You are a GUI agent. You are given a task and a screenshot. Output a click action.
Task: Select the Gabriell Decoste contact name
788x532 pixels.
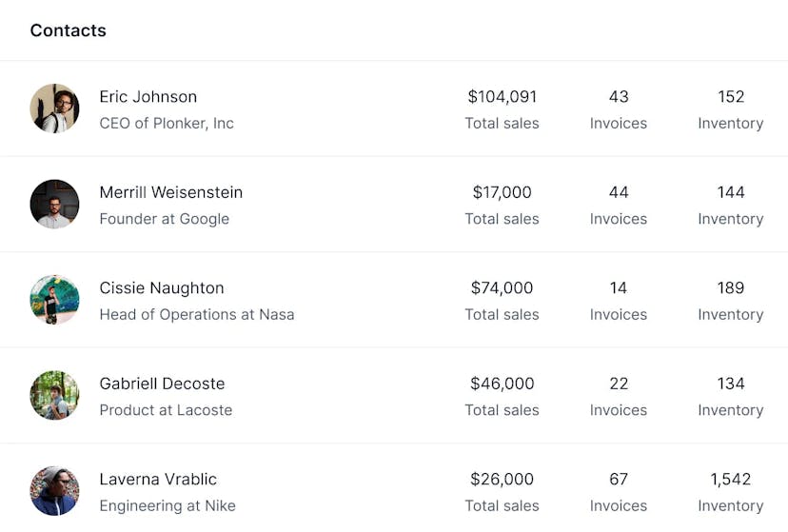click(162, 384)
